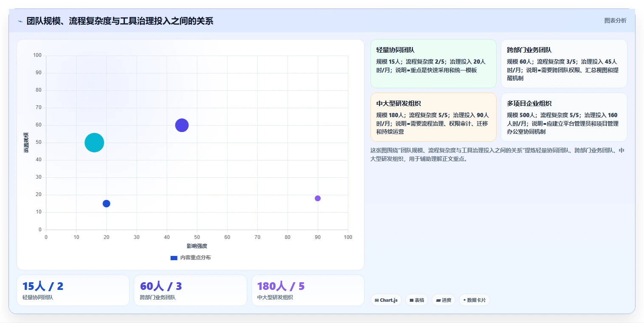Open the 中大型研发组织 info card
644x323 pixels.
tap(433, 117)
